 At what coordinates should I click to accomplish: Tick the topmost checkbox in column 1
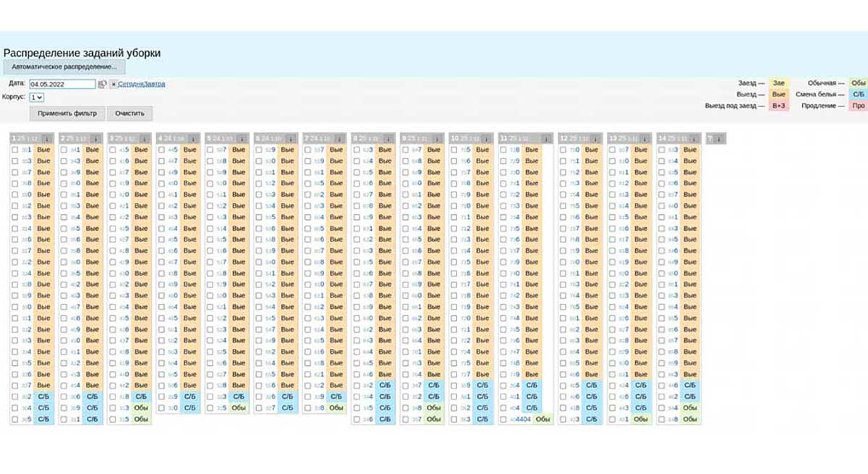[15, 150]
